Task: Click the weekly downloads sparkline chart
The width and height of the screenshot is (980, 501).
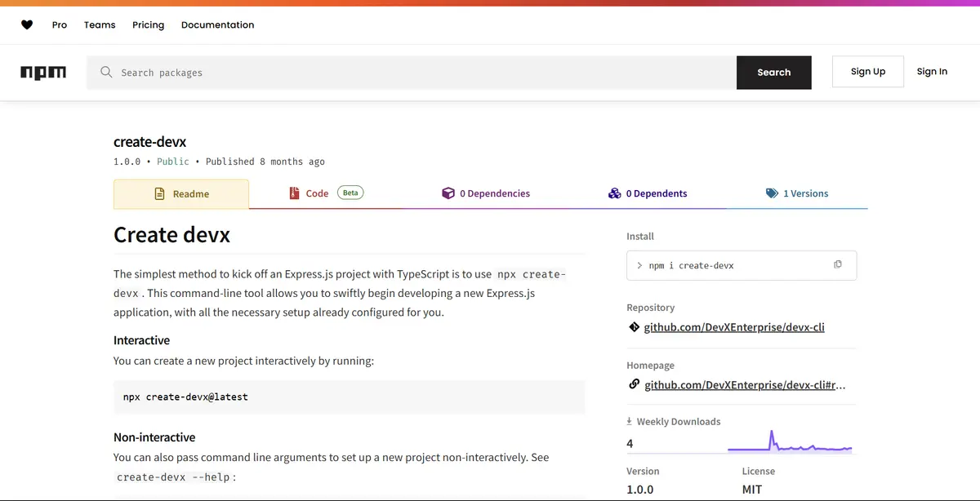Action: coord(789,443)
